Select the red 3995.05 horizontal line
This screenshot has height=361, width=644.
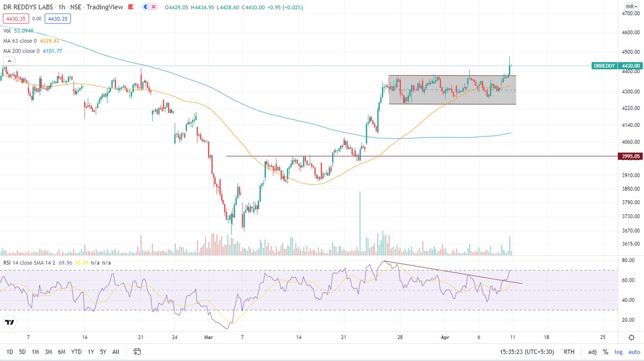pos(422,156)
